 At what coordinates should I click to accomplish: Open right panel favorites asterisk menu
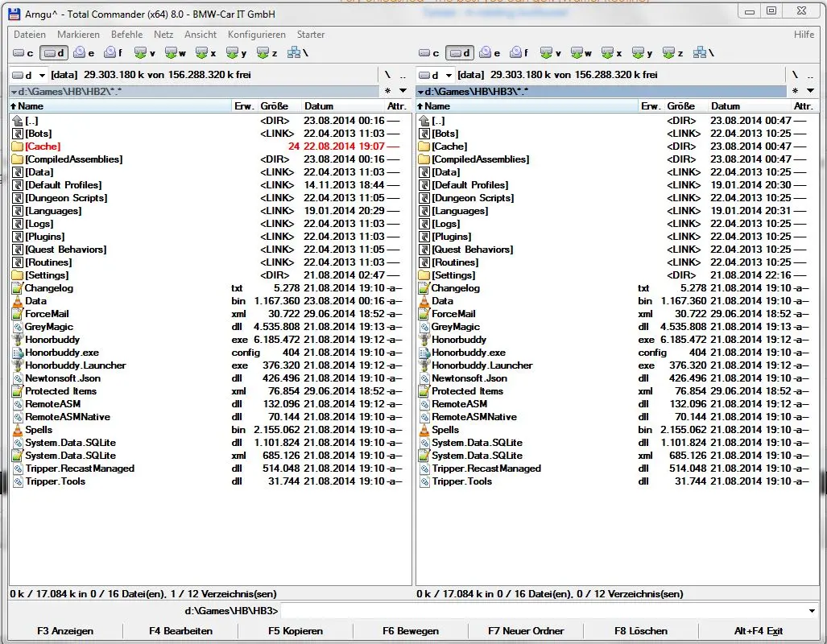[796, 91]
